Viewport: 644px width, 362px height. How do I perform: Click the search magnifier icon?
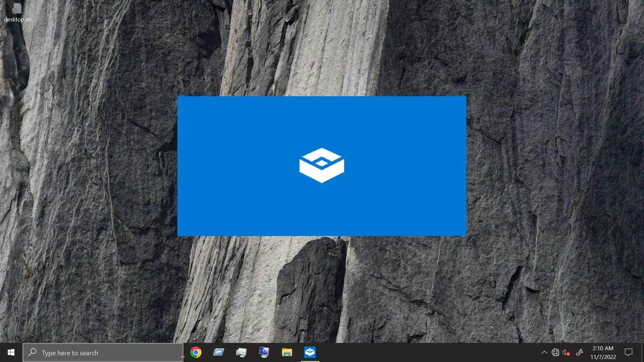point(33,353)
